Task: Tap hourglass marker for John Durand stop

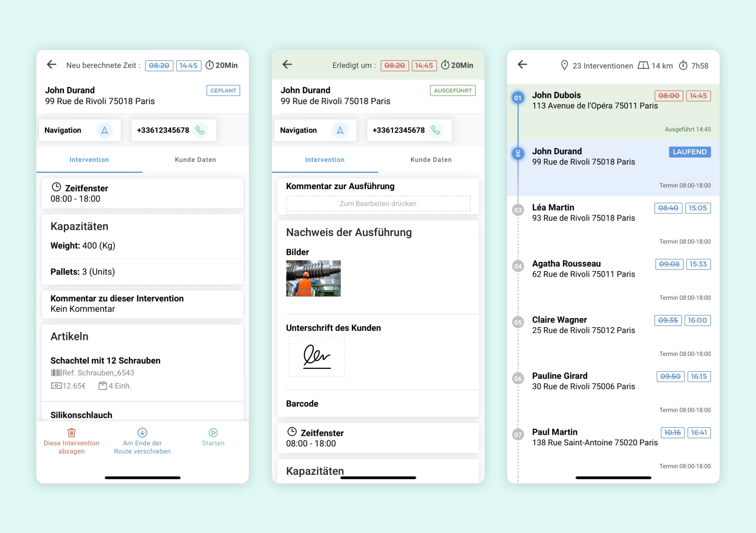Action: (x=518, y=154)
